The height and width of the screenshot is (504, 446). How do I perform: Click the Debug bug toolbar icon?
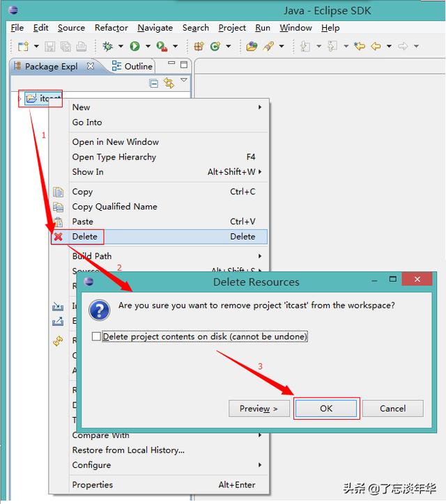coord(107,46)
